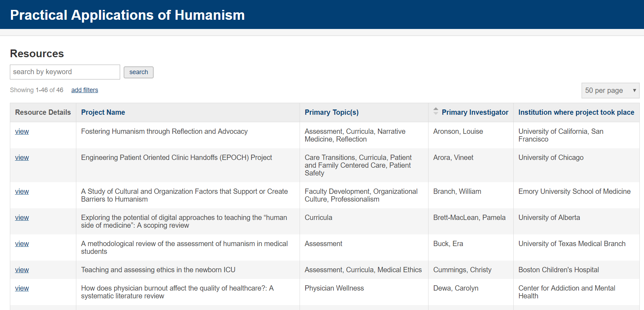Click the per page dropdown arrow
644x310 pixels.
pyautogui.click(x=634, y=90)
